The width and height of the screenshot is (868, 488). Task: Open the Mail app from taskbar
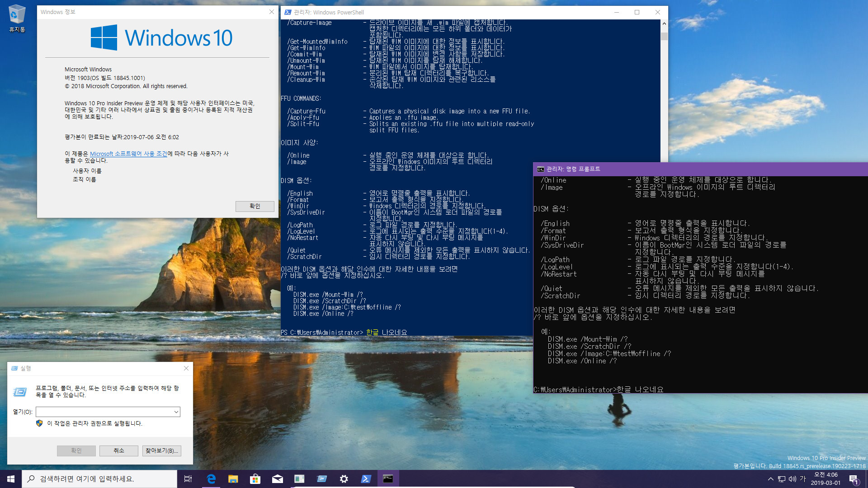point(277,479)
